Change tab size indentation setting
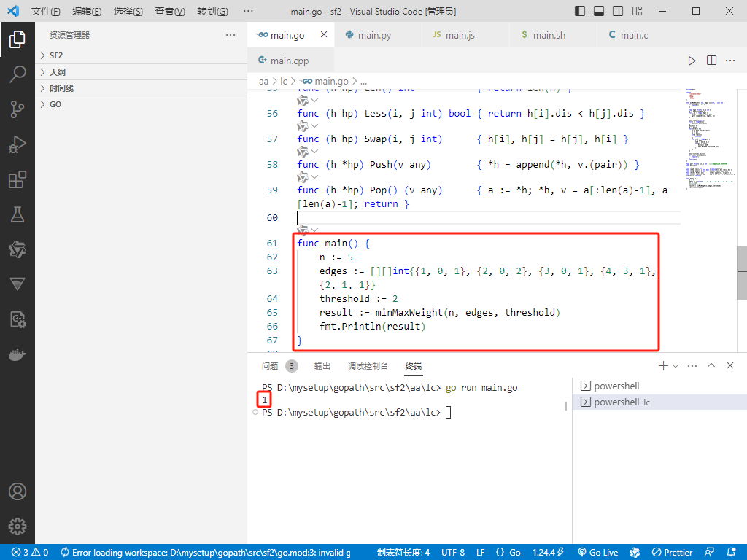The height and width of the screenshot is (560, 747). [x=403, y=553]
